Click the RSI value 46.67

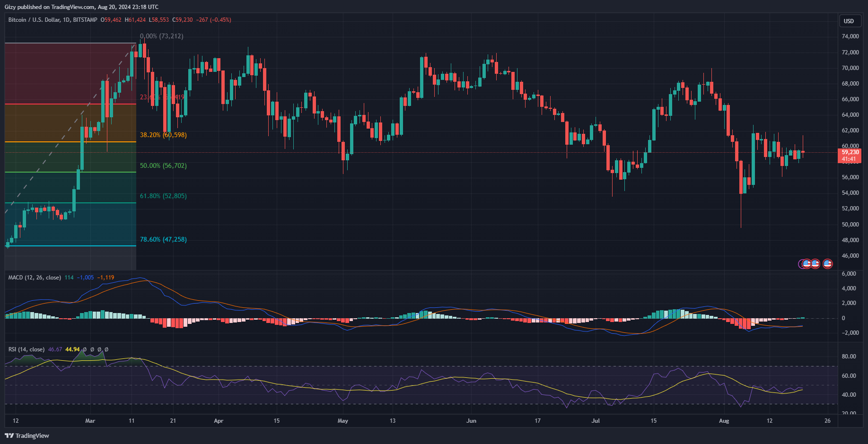(55, 349)
